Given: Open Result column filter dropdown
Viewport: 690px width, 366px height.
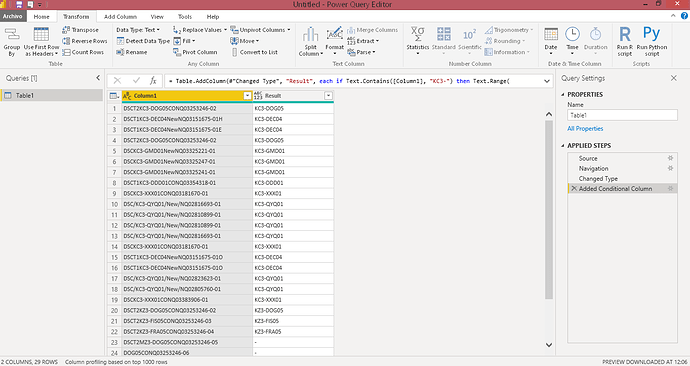Looking at the screenshot, I should coord(328,95).
